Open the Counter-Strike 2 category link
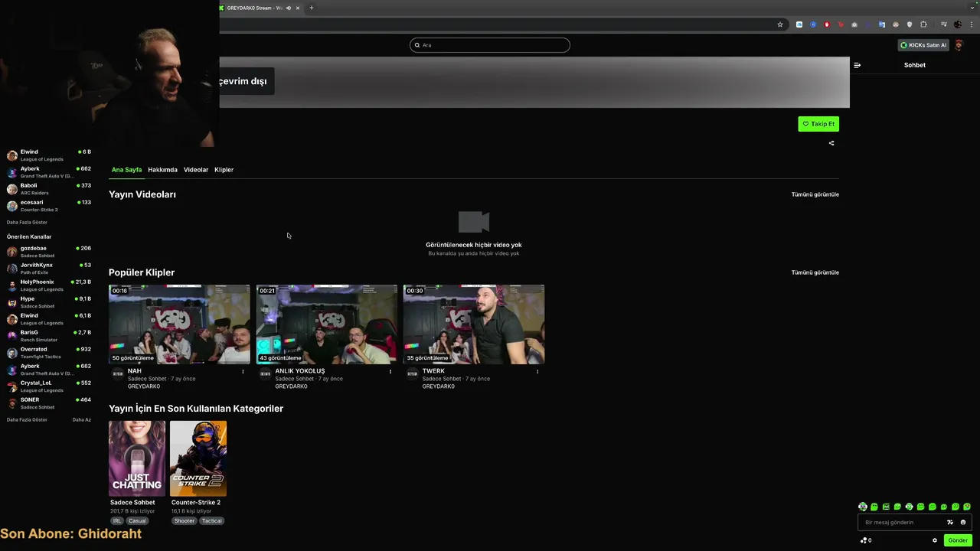The height and width of the screenshot is (551, 980). point(196,503)
